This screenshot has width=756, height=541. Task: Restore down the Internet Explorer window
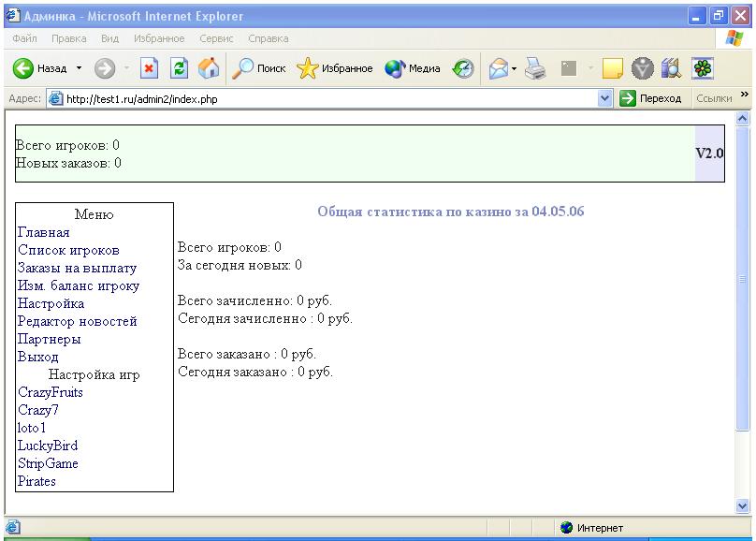(718, 16)
